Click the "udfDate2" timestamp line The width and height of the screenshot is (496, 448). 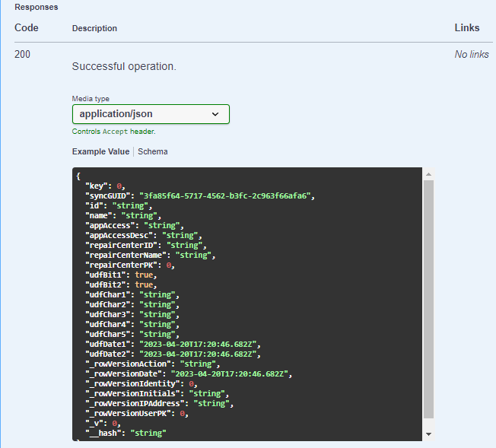point(173,354)
